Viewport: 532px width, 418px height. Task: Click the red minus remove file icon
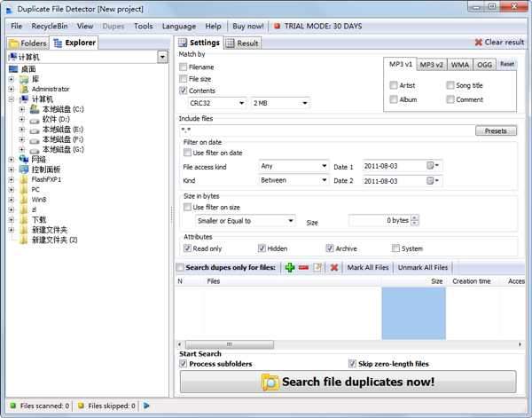click(304, 267)
